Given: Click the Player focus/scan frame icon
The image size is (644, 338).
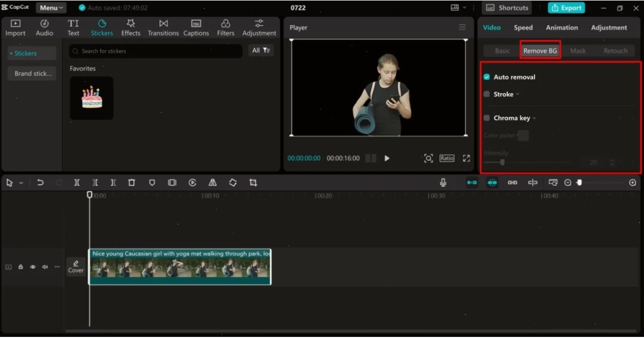Looking at the screenshot, I should (x=428, y=158).
